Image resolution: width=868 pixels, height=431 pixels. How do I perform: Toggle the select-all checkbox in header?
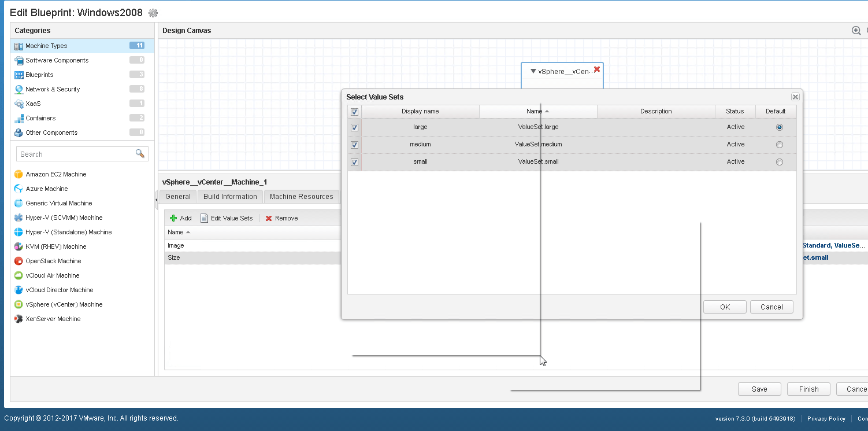355,112
